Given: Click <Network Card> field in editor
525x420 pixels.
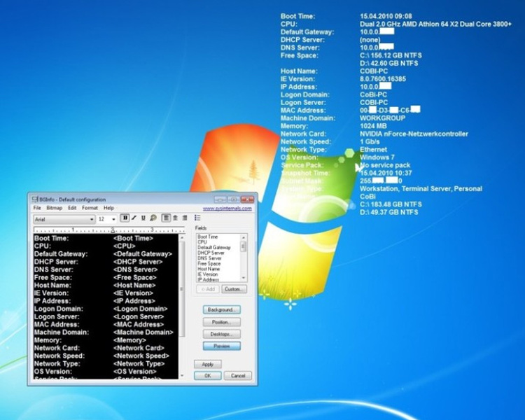Looking at the screenshot, I should pos(139,348).
